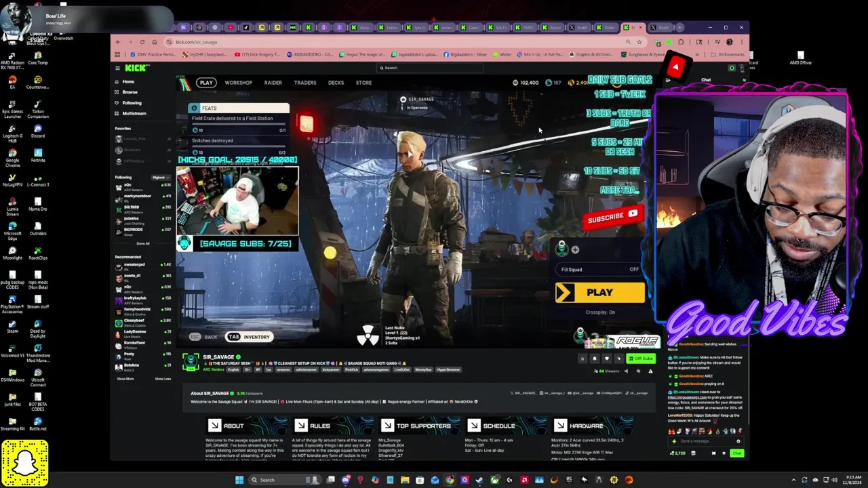Select the TRADERS tab in game menu

pyautogui.click(x=305, y=83)
